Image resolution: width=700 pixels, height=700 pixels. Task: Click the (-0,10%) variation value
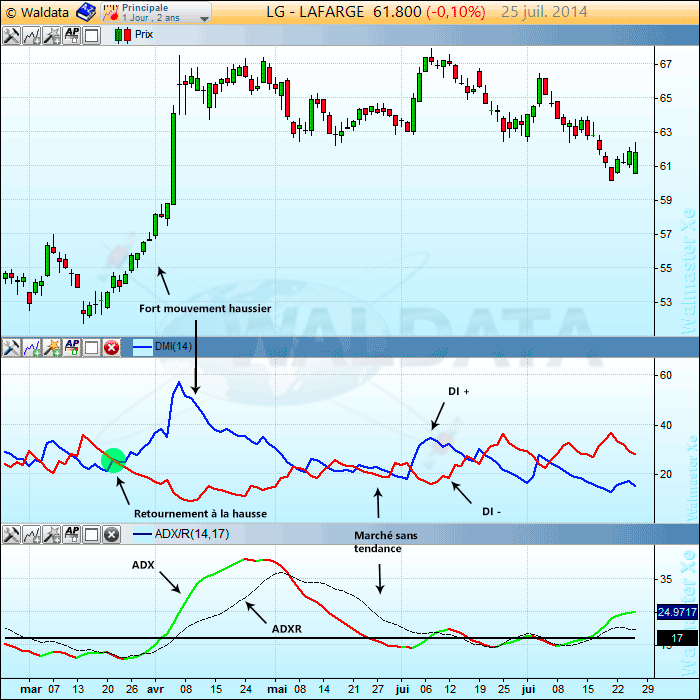click(x=455, y=12)
